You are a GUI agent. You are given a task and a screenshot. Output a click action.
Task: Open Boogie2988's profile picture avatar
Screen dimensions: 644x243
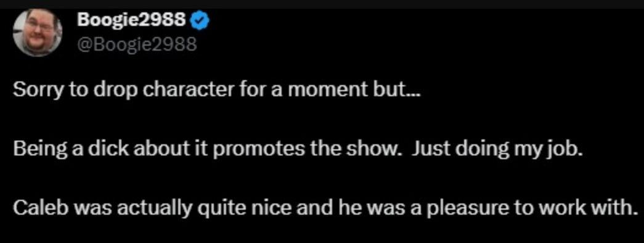(38, 32)
